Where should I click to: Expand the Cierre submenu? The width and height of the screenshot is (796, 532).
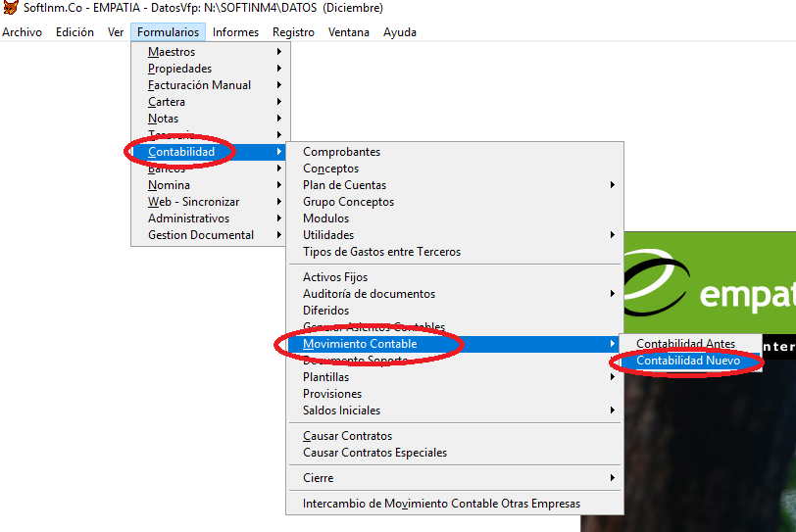point(455,478)
